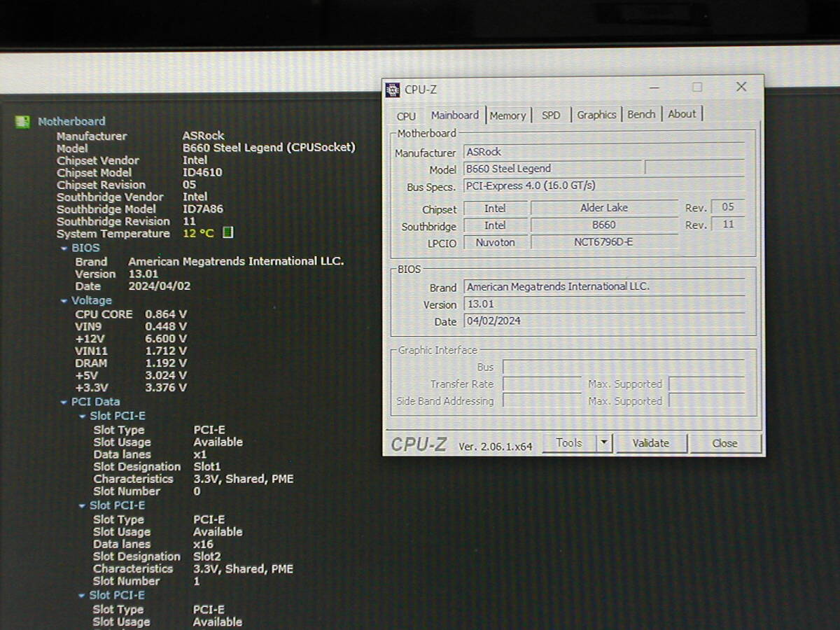Collapse the Voltage section in Speccy
Viewport: 840px width, 630px height.
(64, 301)
